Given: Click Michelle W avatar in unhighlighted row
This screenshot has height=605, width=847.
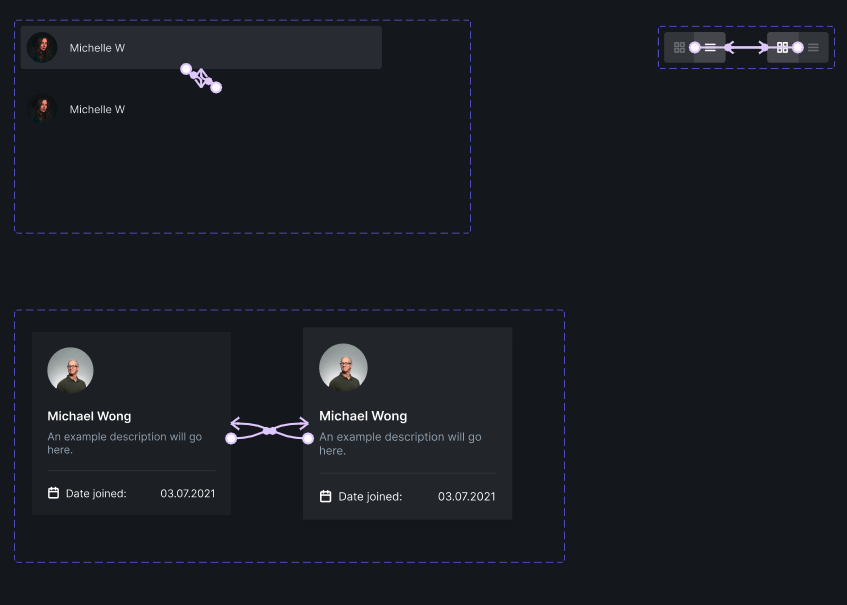Looking at the screenshot, I should [42, 109].
